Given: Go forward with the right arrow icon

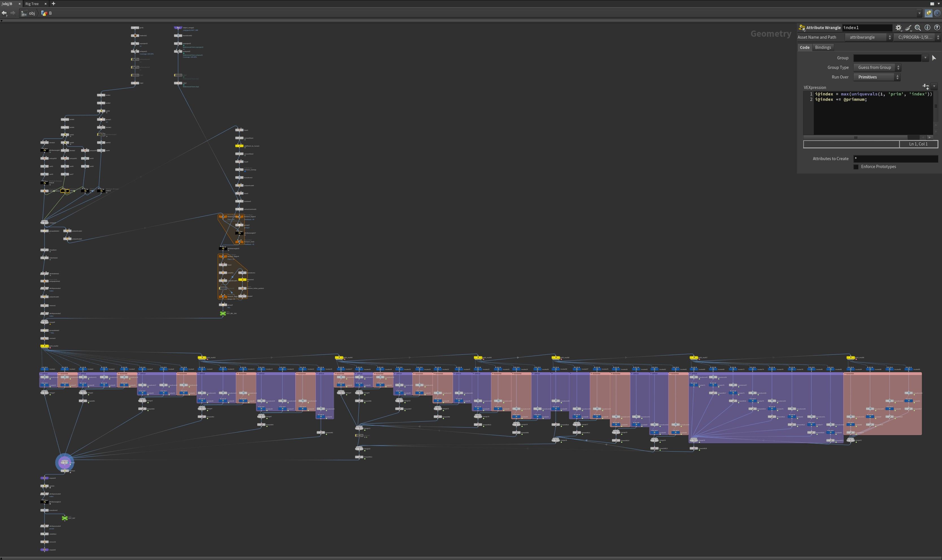Looking at the screenshot, I should coord(13,13).
